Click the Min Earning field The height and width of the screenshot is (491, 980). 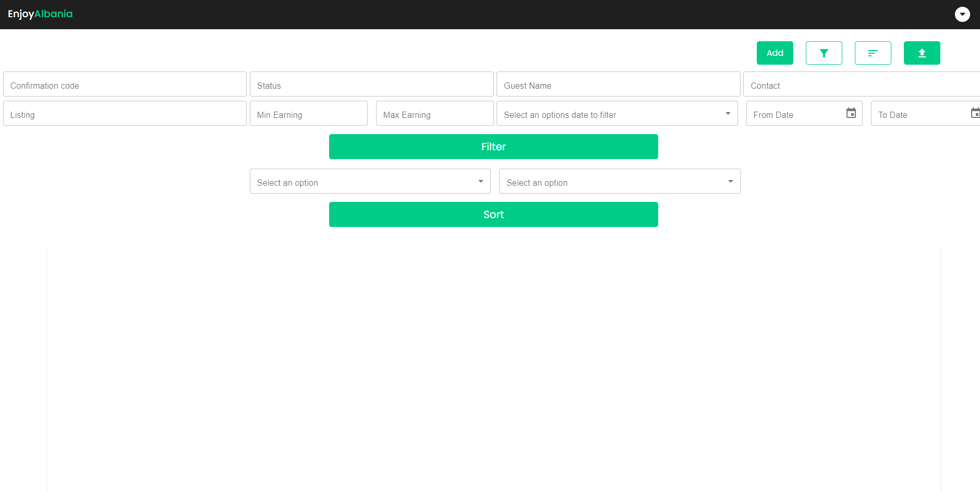pyautogui.click(x=308, y=114)
